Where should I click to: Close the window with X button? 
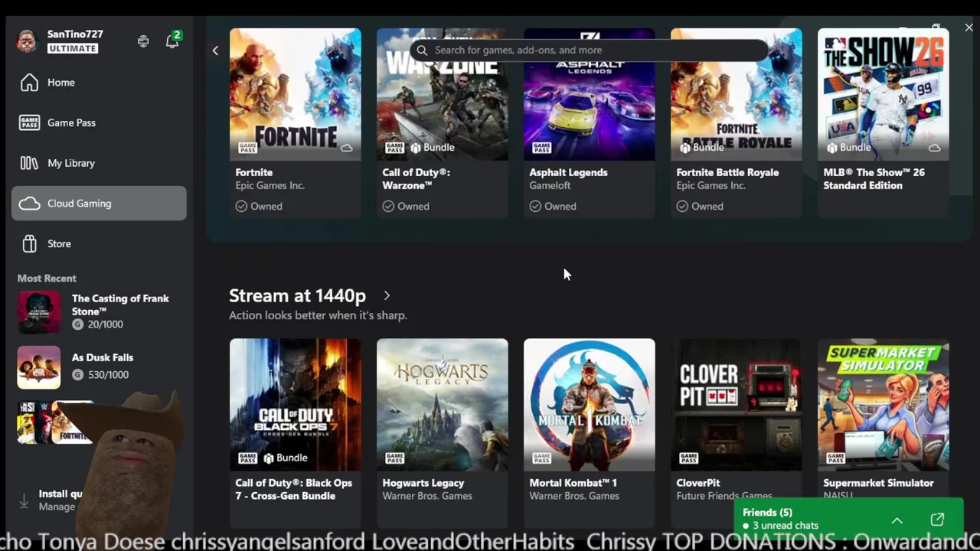[969, 28]
